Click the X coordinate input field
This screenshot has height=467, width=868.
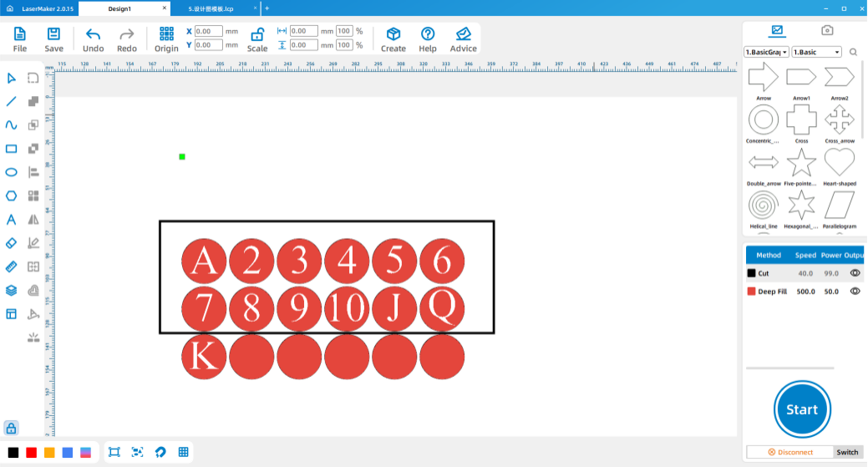[208, 31]
